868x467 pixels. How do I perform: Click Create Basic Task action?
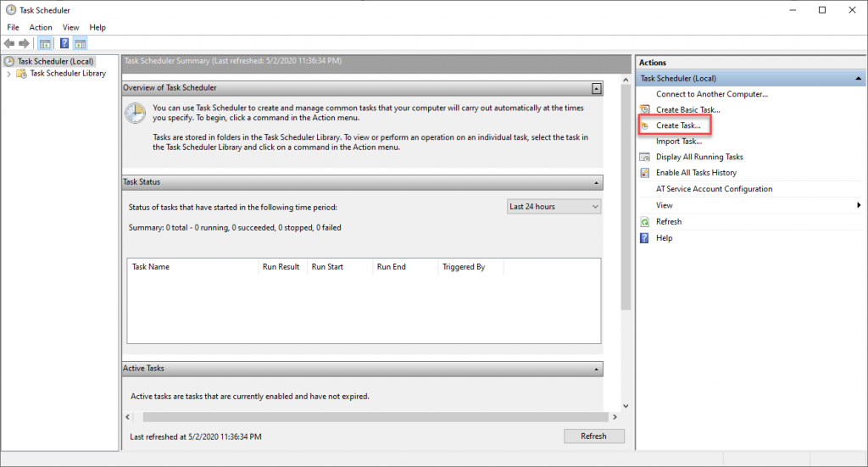pos(688,109)
